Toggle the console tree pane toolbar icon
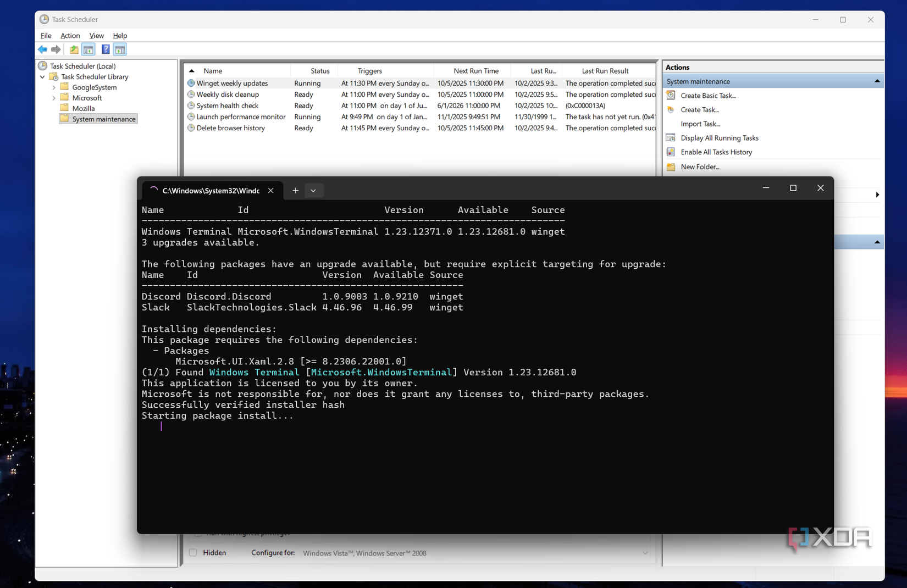The height and width of the screenshot is (588, 907). click(x=89, y=49)
